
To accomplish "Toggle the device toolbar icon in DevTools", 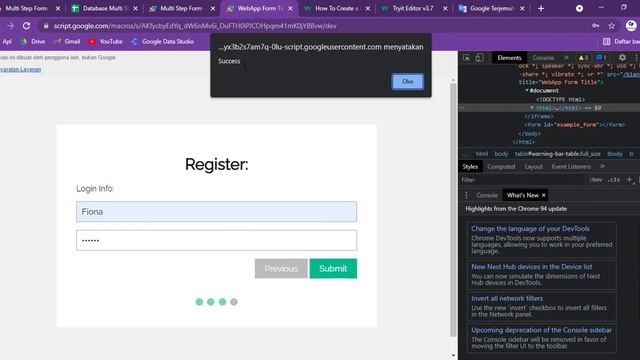I will (x=479, y=58).
